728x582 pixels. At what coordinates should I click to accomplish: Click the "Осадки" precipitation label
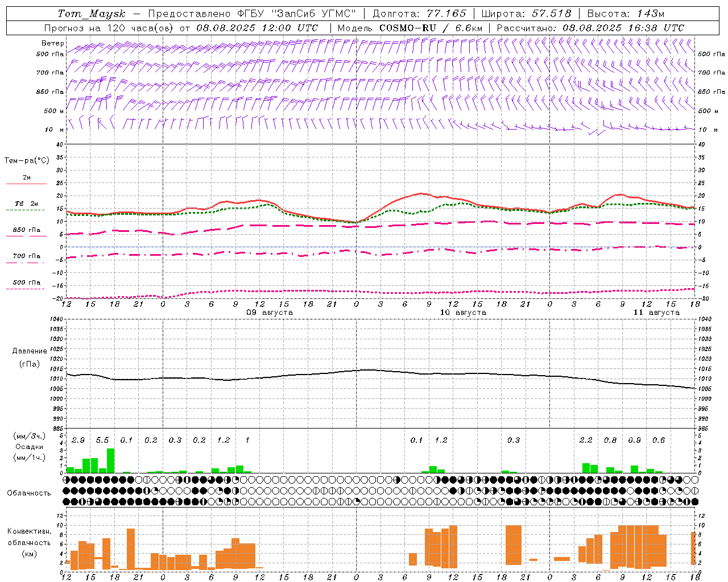point(30,447)
